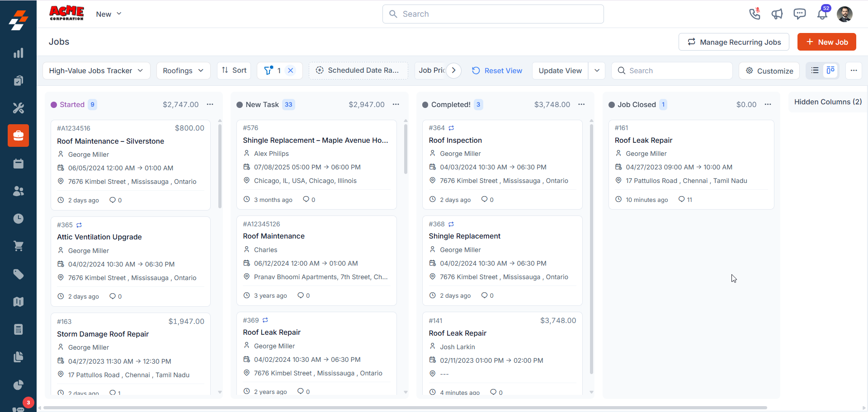Viewport: 868px width, 412px height.
Task: Open the chat messages icon in header
Action: click(x=799, y=14)
